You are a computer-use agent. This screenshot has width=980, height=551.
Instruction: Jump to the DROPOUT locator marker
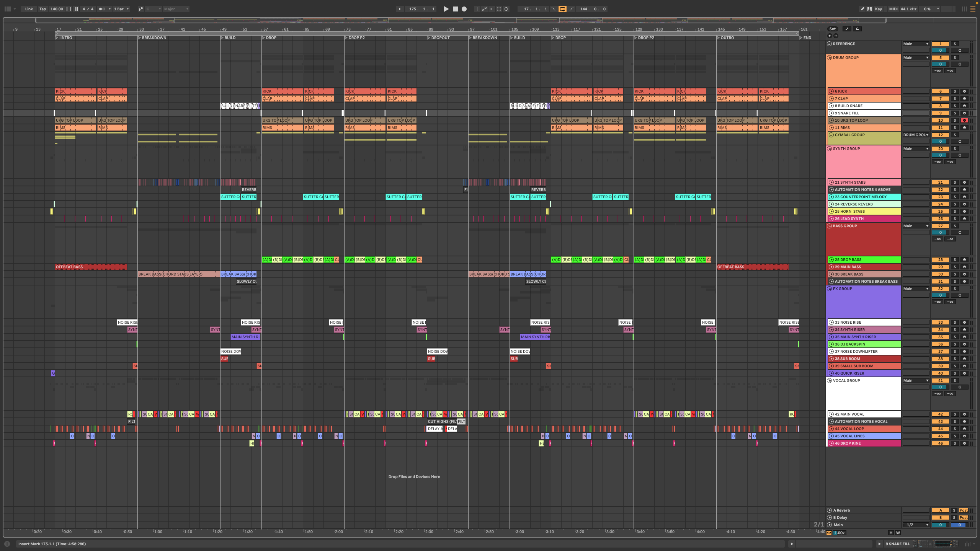click(438, 37)
